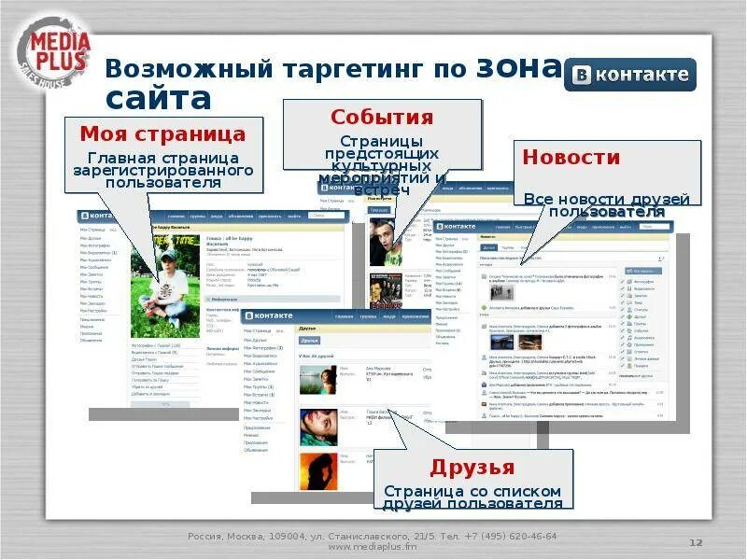Click 'Добавить в закладки' link under profile photo
This screenshot has height=560, width=747.
point(150,394)
